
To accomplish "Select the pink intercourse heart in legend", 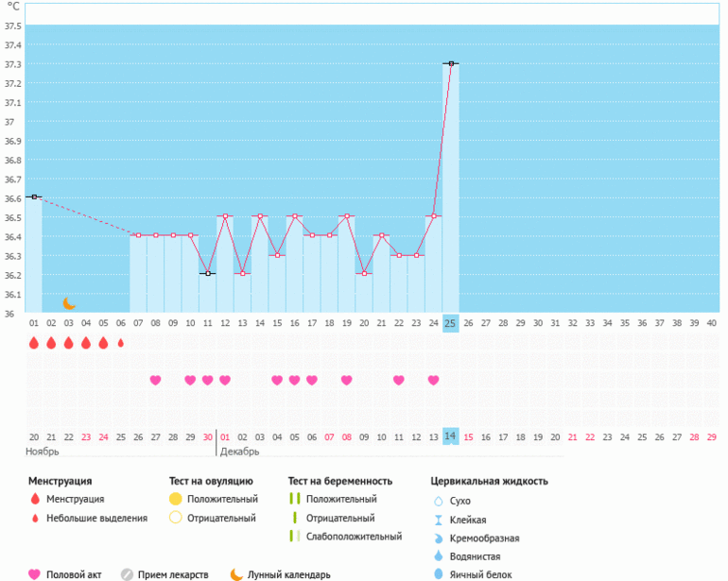I will pyautogui.click(x=35, y=573).
